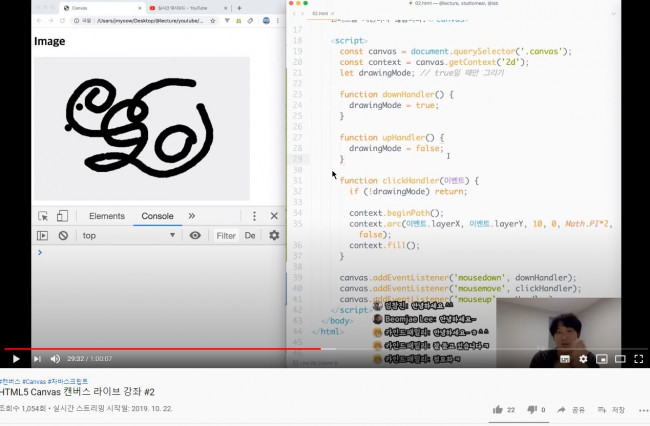Select the 02.html editor tab

(x=320, y=13)
